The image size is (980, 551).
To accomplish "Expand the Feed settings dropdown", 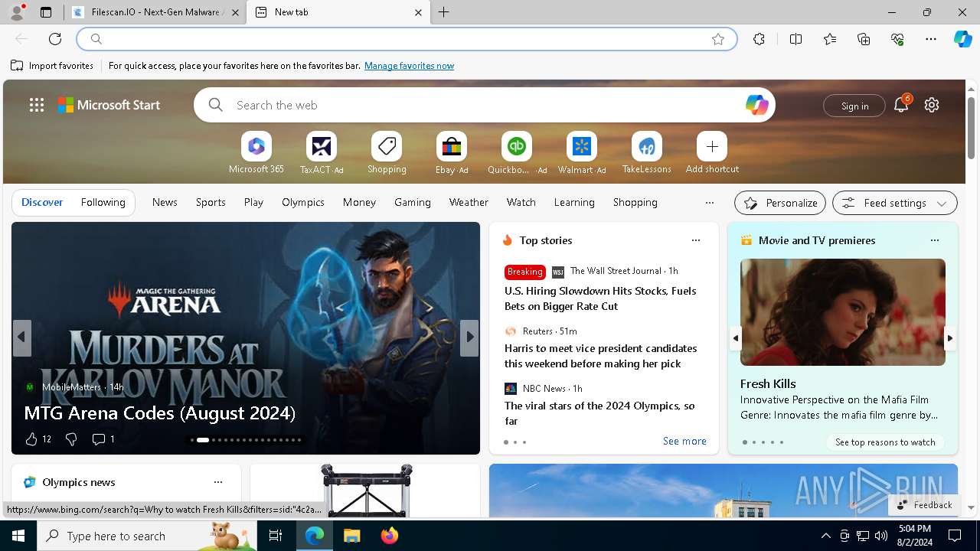I will [895, 203].
